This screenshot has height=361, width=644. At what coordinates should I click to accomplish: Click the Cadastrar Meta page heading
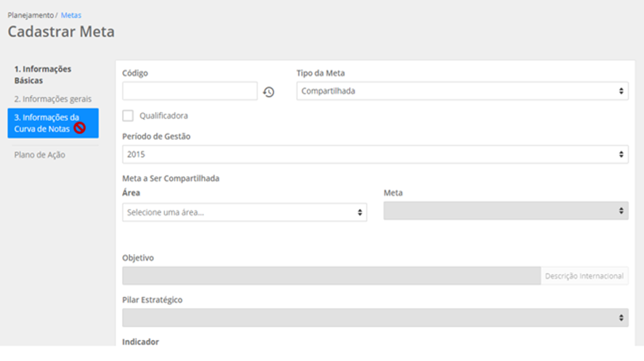tap(61, 32)
